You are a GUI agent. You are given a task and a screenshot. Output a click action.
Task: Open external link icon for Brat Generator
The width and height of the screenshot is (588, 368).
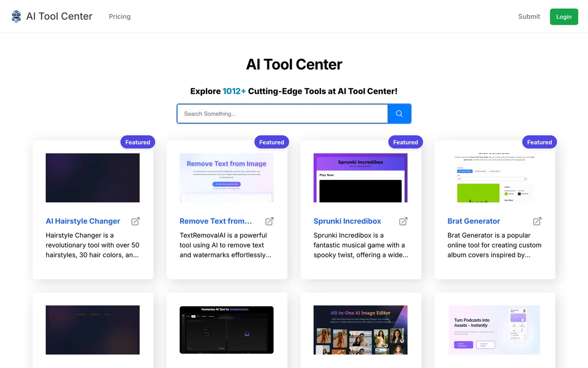[537, 221]
